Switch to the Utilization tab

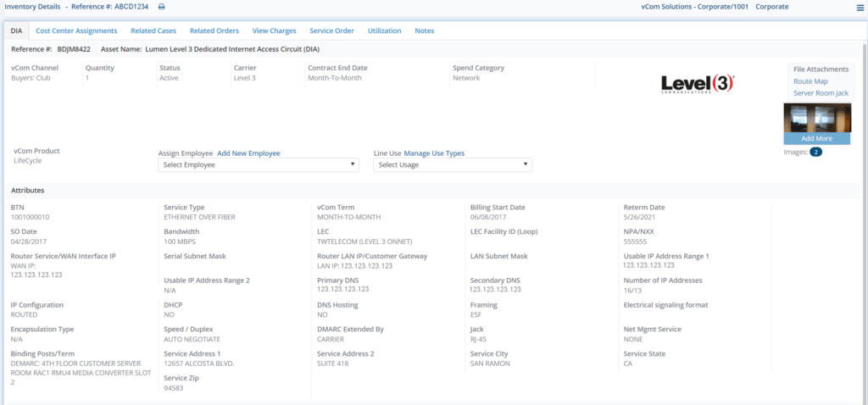(x=384, y=31)
